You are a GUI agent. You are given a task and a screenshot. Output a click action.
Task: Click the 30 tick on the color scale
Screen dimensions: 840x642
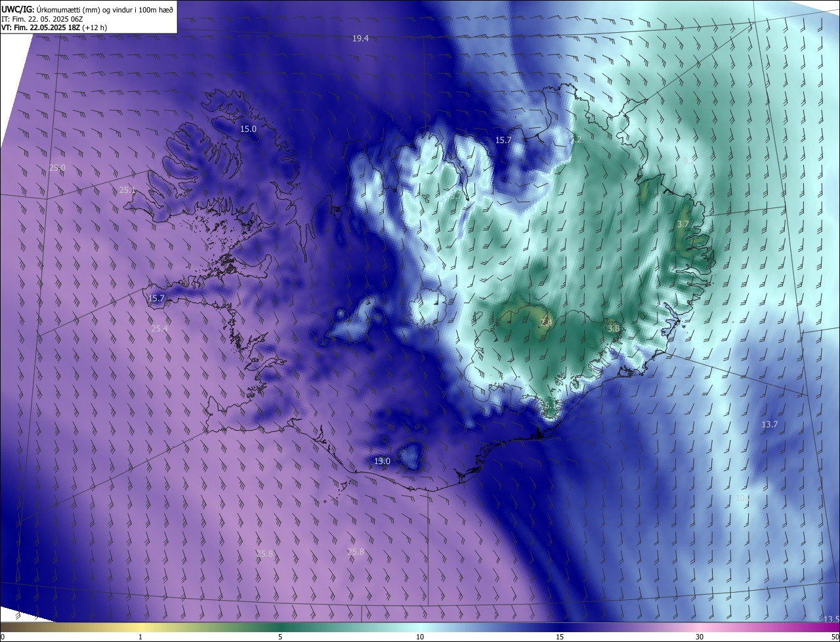[700, 637]
